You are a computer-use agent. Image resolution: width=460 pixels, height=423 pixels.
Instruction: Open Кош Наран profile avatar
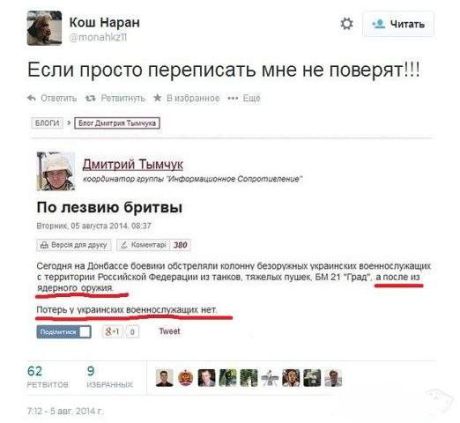pos(44,28)
